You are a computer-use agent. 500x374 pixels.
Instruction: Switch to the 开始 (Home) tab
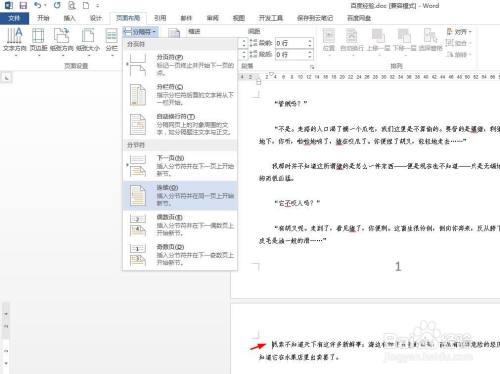(43, 18)
